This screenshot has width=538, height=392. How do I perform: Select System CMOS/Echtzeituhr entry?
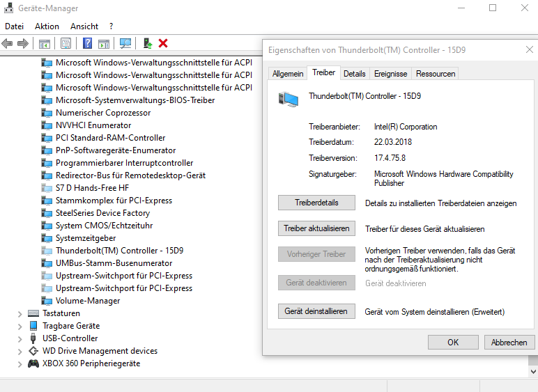click(104, 226)
